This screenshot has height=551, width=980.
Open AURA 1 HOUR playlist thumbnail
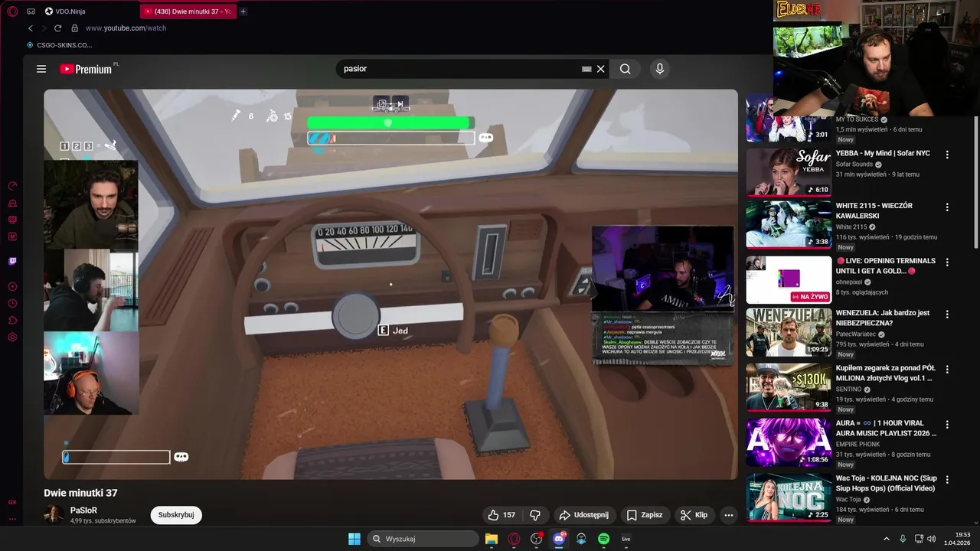789,442
